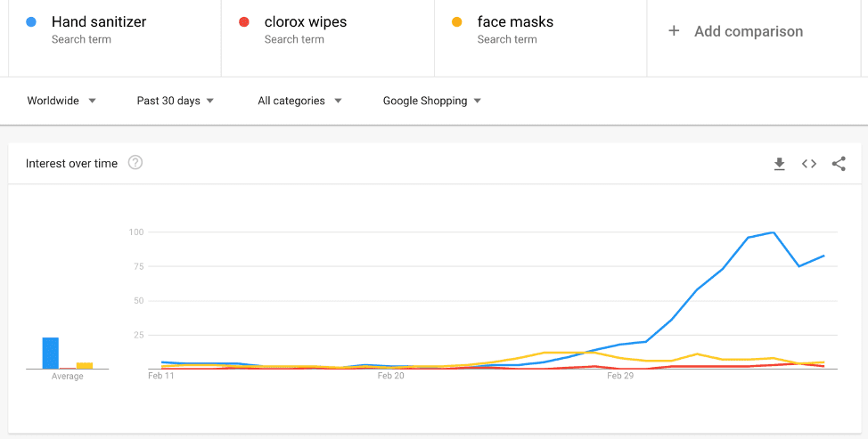
Task: Open the All categories dropdown
Action: pyautogui.click(x=299, y=101)
